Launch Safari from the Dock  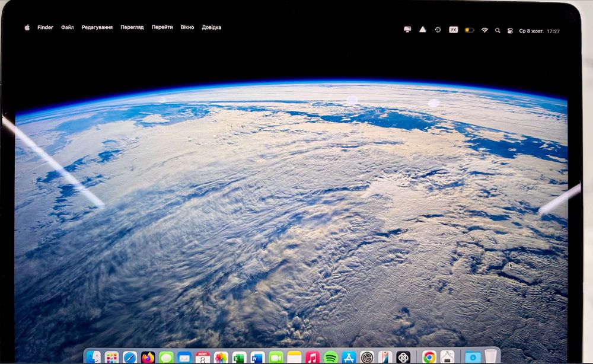coord(130,357)
